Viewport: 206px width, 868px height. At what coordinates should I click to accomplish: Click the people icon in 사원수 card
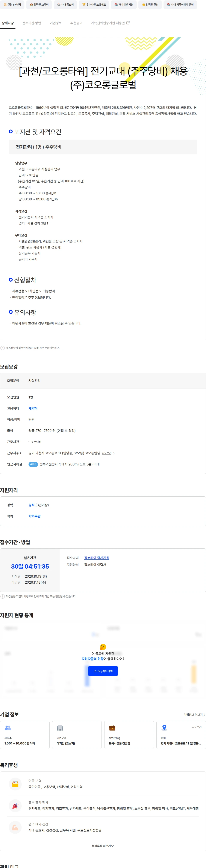[x=8, y=728]
